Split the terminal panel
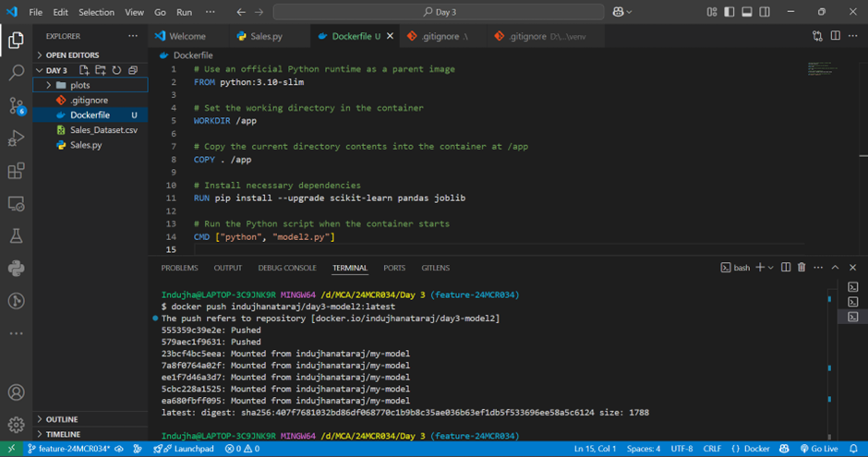Viewport: 868px width, 457px height. click(786, 267)
